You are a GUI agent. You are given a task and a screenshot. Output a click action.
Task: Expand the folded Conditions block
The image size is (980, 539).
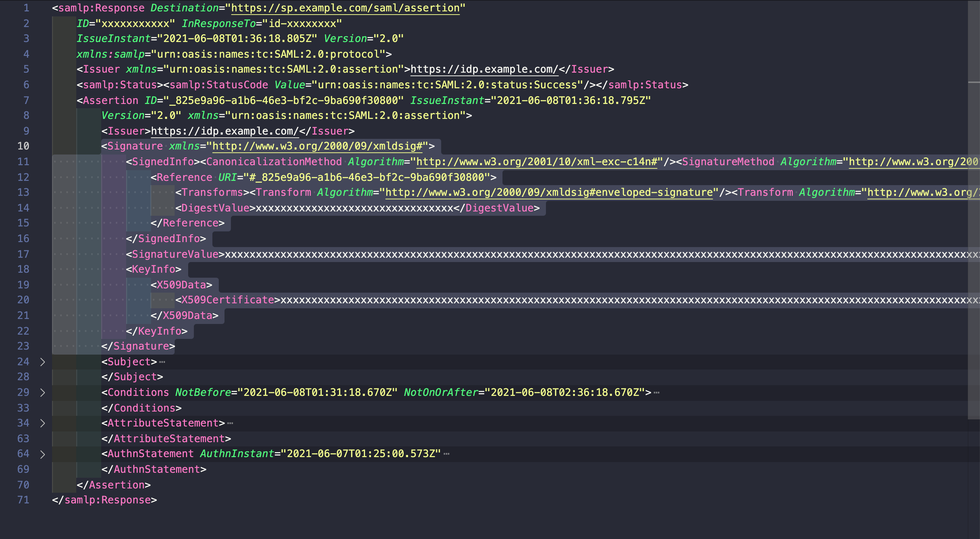pos(43,393)
